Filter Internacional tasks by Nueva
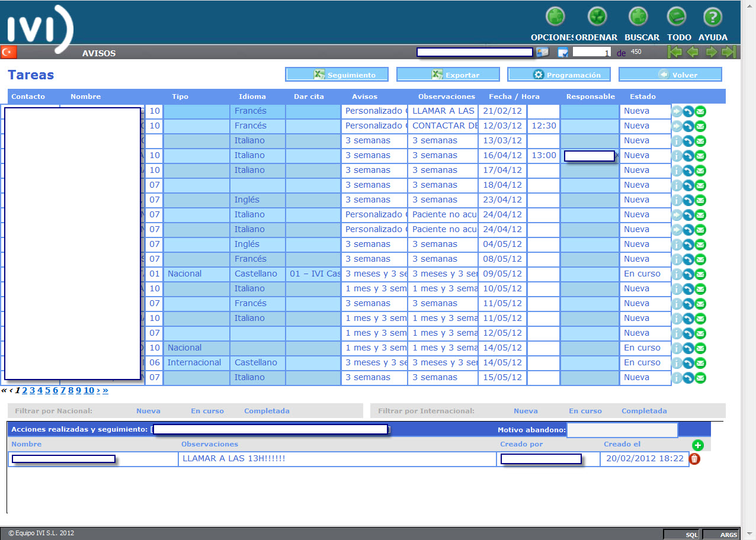 pyautogui.click(x=526, y=411)
